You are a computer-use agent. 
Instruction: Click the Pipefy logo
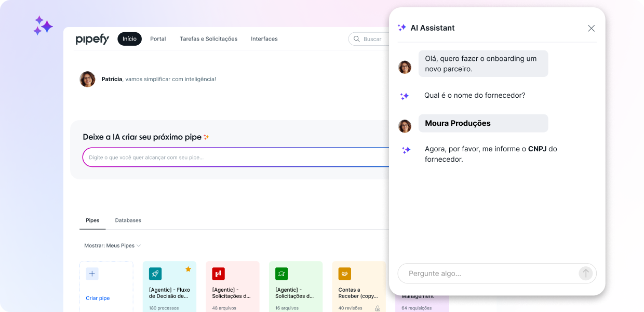(x=92, y=39)
